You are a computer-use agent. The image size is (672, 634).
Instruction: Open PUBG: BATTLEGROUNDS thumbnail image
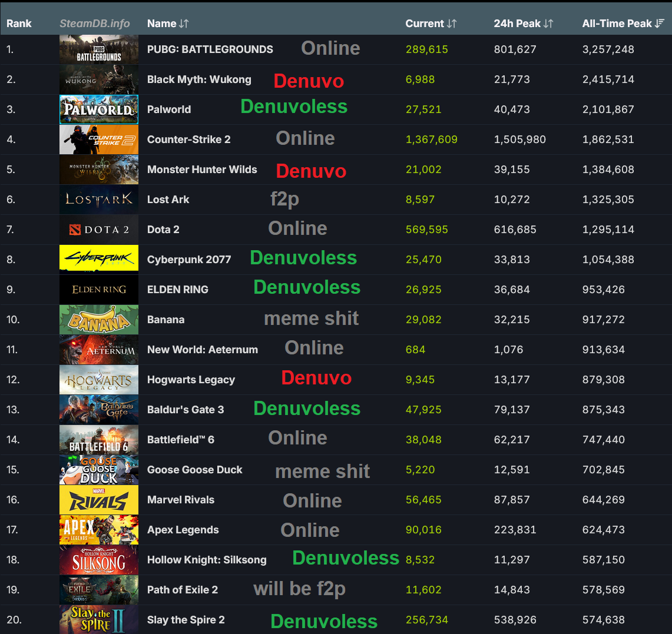tap(99, 49)
